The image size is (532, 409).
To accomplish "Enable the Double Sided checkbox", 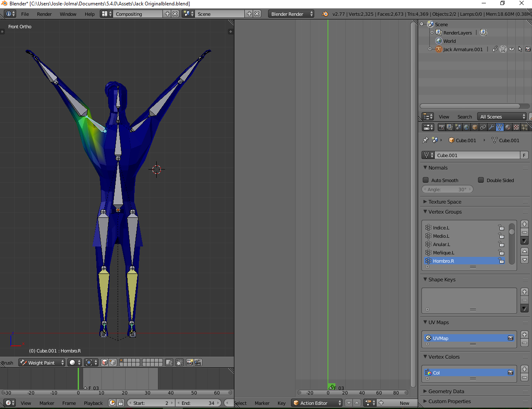I will [x=481, y=180].
